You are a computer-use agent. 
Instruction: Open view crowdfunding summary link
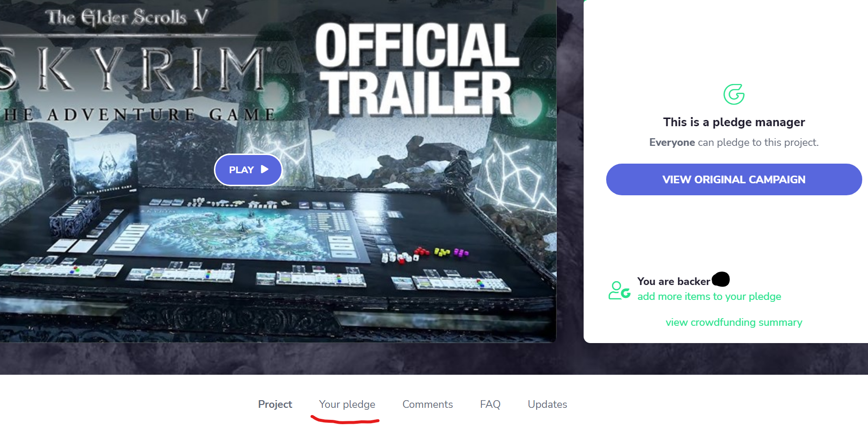734,322
